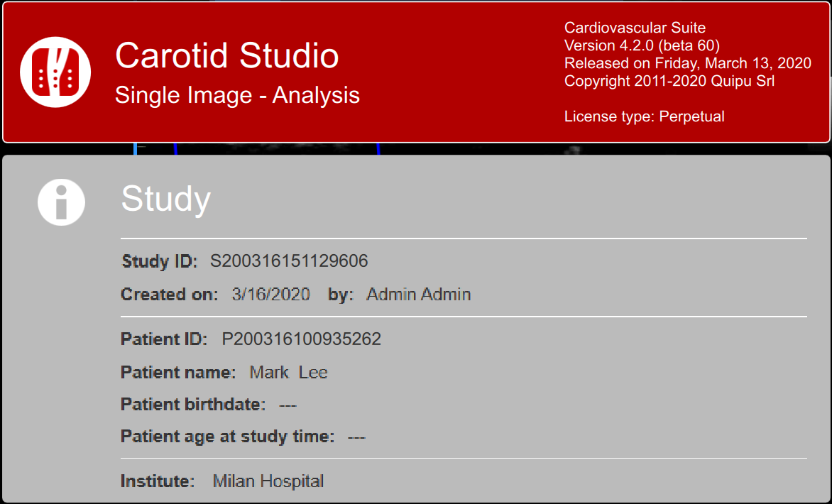Click the Cardiovascular Suite text
Image resolution: width=832 pixels, height=504 pixels.
point(635,28)
